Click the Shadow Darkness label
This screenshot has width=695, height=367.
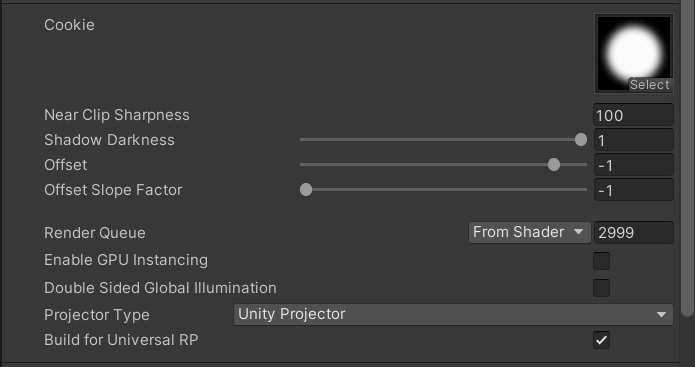pyautogui.click(x=109, y=140)
